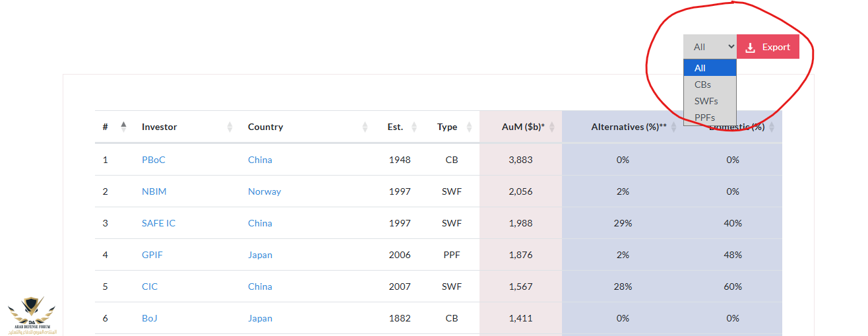Sort table by Est. column arrows
This screenshot has height=336, width=868.
[414, 127]
